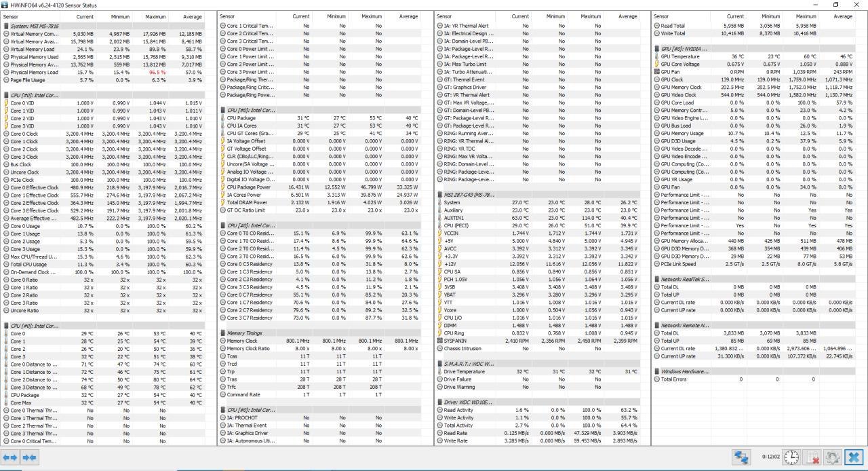This screenshot has width=868, height=471.
Task: Select the Physical Memory Used row
Action: (x=102, y=57)
